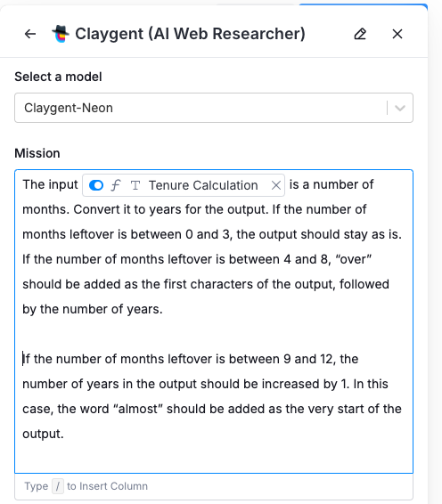Click the slash key hint icon
Screen dimensions: 442x504
pos(58,486)
